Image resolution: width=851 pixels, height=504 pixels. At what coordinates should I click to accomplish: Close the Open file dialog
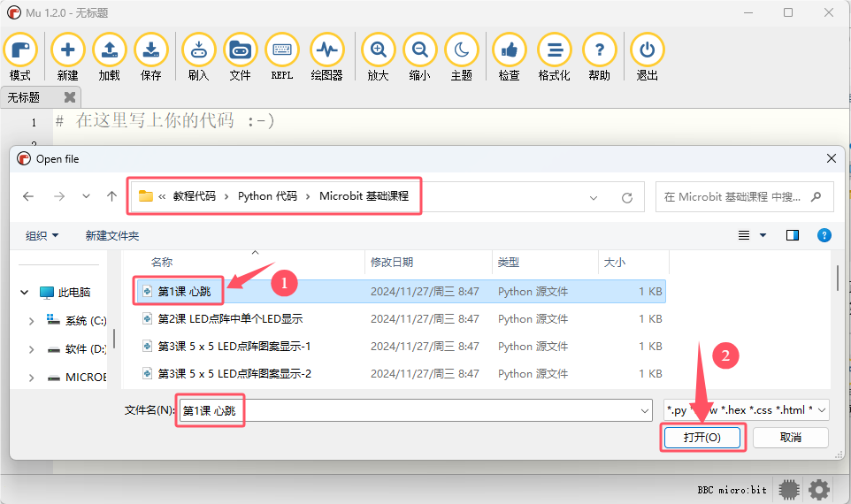pyautogui.click(x=831, y=158)
